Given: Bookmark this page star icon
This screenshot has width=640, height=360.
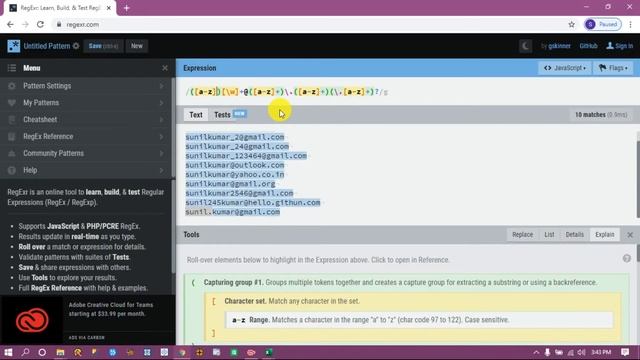Looking at the screenshot, I should pyautogui.click(x=571, y=24).
